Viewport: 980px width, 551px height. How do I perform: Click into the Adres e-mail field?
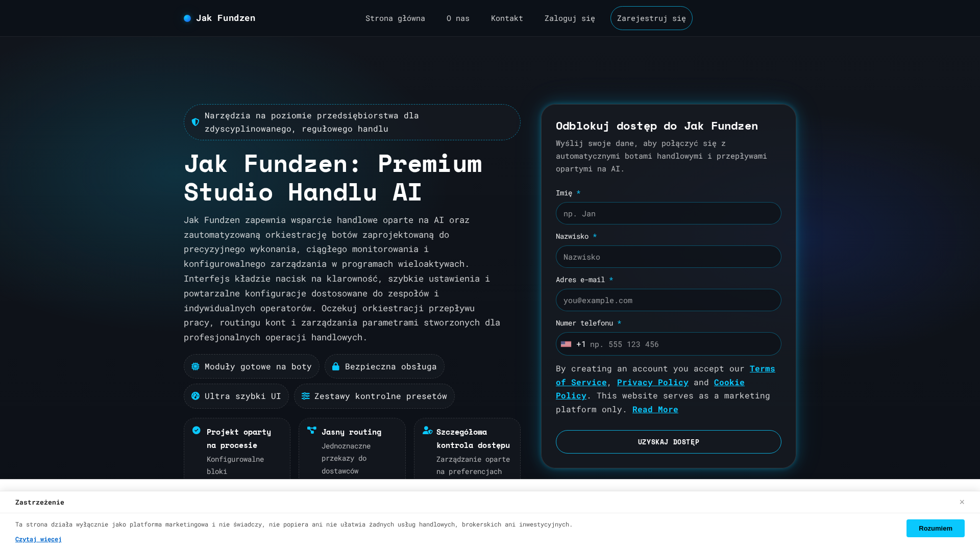(x=668, y=300)
